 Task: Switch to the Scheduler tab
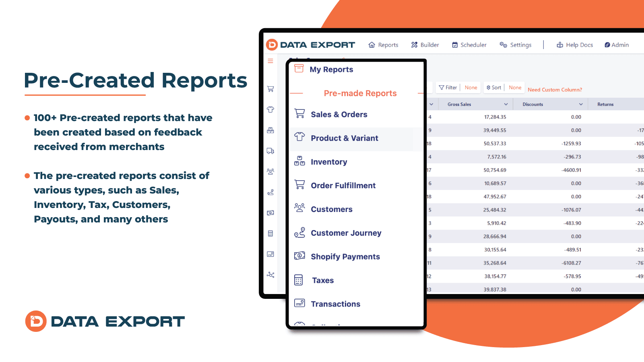tap(469, 45)
